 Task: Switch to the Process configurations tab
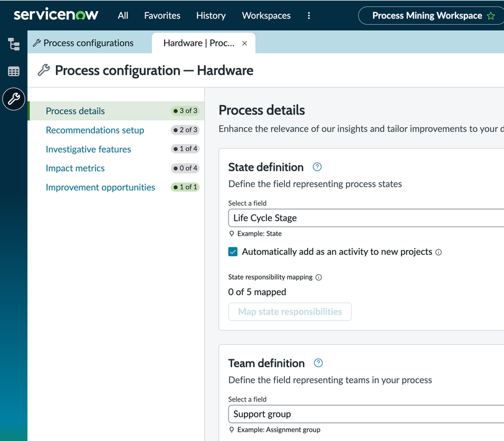(88, 43)
